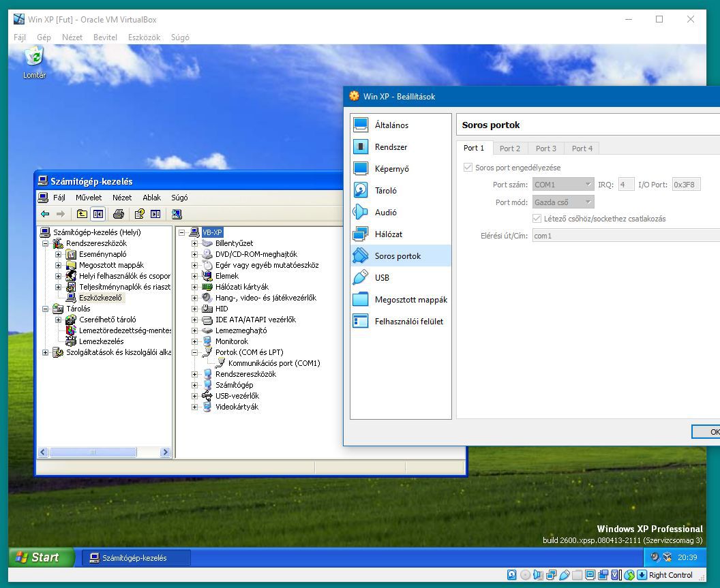This screenshot has width=720, height=588.
Task: Expand Szolgáltatások és kiszolgálói alkalmazások node
Action: pos(46,352)
